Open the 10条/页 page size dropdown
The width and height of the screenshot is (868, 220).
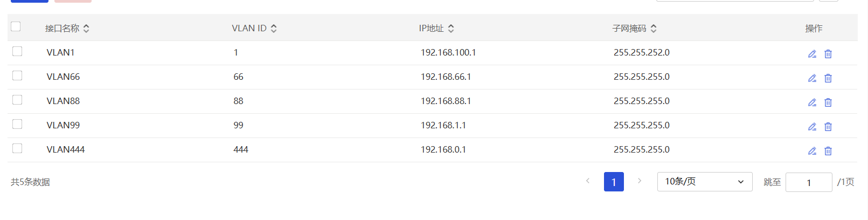coord(704,182)
